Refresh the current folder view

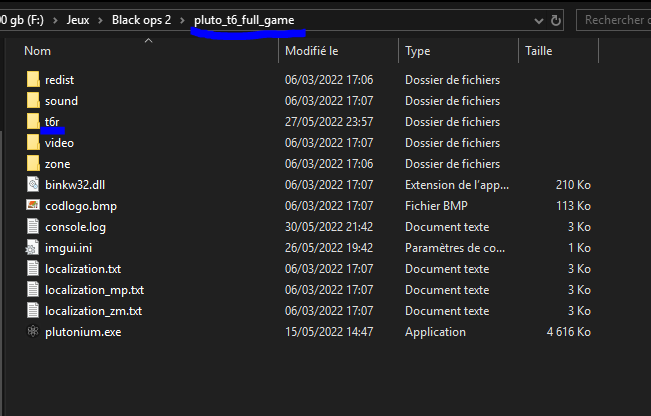pyautogui.click(x=556, y=20)
